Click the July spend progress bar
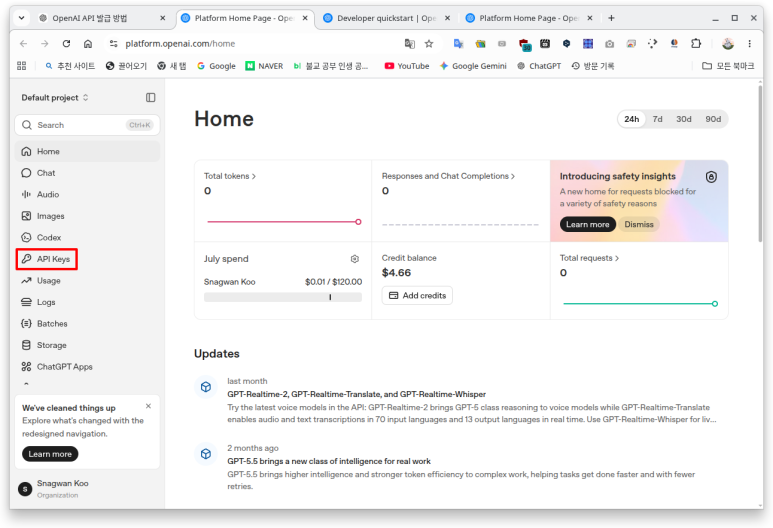Screen dimensions: 773x528 tap(283, 297)
